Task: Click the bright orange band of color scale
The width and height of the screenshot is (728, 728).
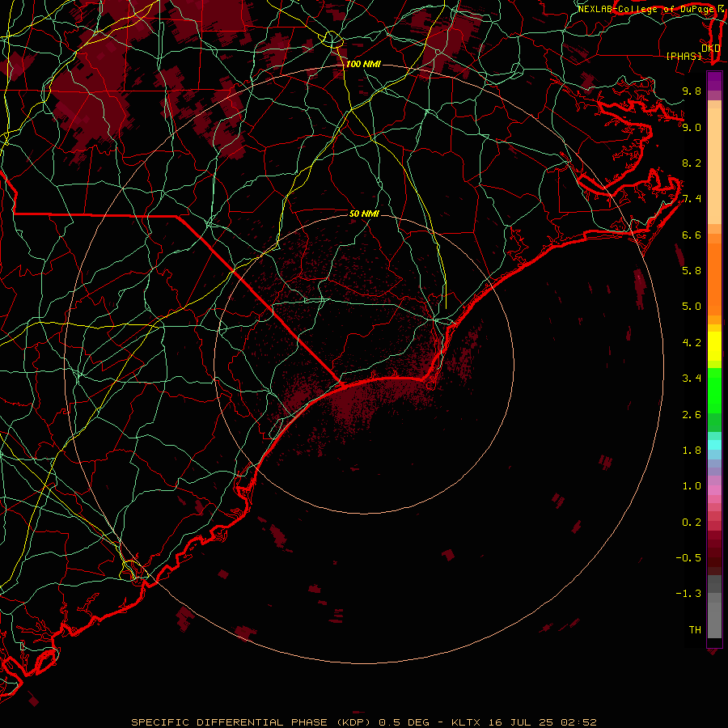Action: [714, 279]
